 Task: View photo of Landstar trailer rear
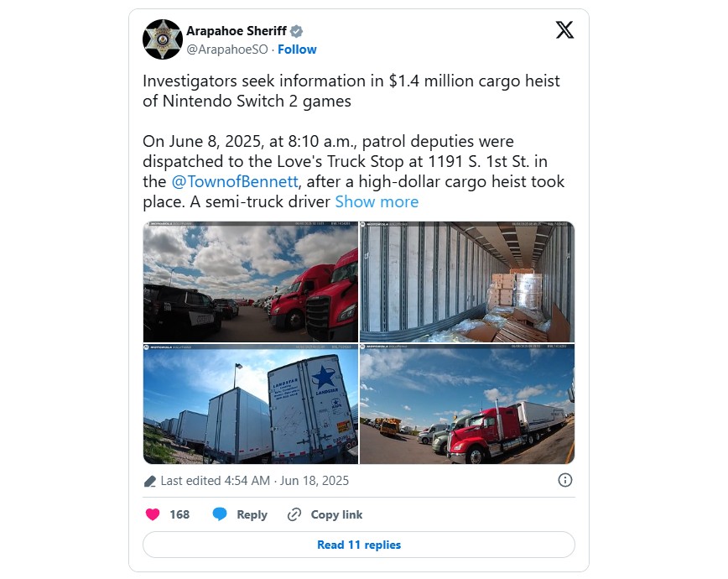[x=251, y=404]
